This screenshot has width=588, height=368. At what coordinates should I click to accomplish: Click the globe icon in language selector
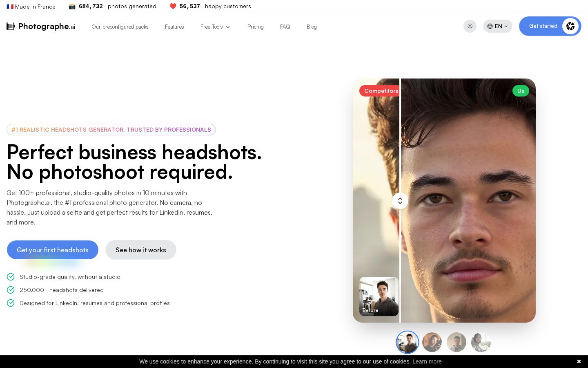pyautogui.click(x=490, y=26)
